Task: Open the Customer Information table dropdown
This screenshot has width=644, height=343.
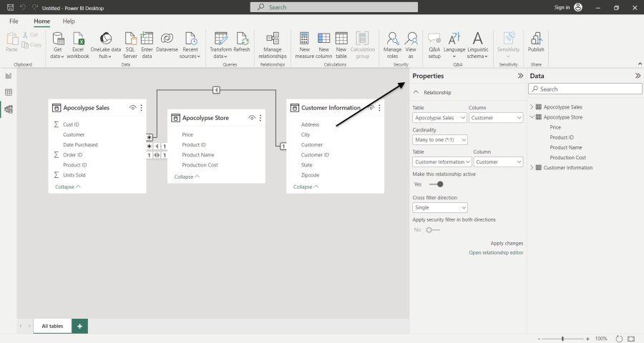Action: [x=442, y=162]
